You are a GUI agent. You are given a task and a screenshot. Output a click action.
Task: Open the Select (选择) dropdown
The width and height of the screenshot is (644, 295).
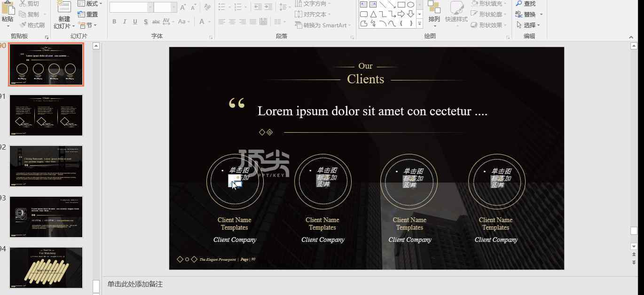(x=529, y=25)
